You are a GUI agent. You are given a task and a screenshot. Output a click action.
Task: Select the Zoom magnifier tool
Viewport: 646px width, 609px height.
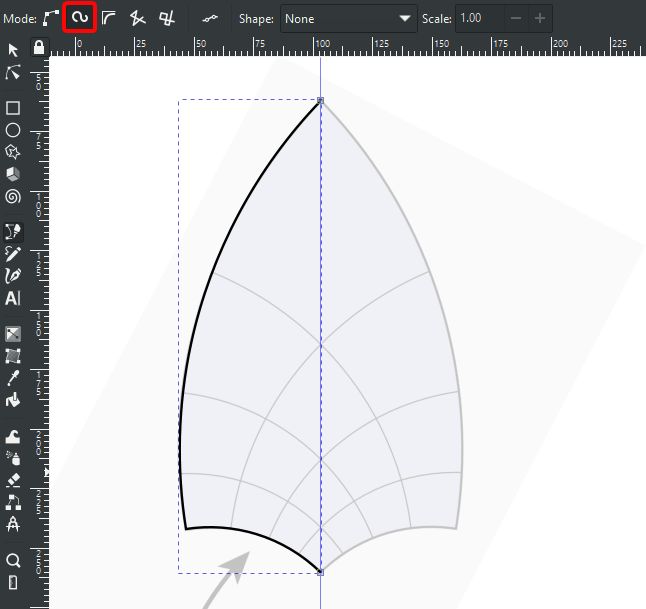(x=13, y=560)
